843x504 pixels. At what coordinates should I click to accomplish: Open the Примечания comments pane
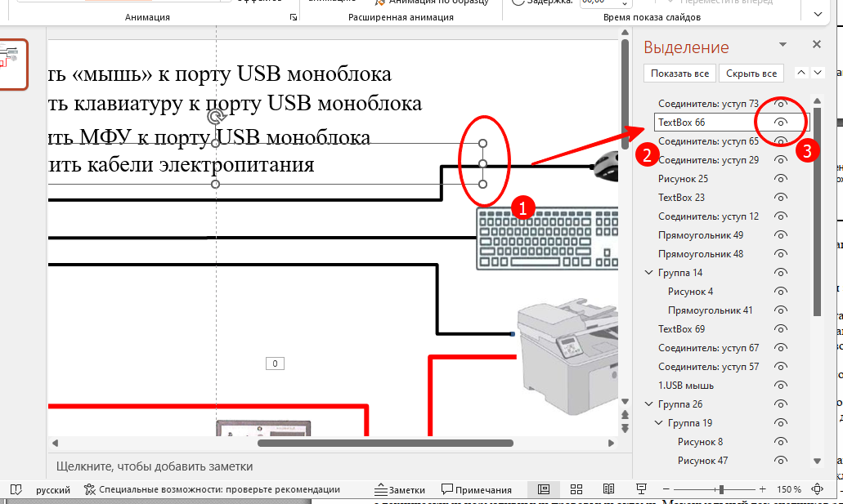click(x=477, y=489)
